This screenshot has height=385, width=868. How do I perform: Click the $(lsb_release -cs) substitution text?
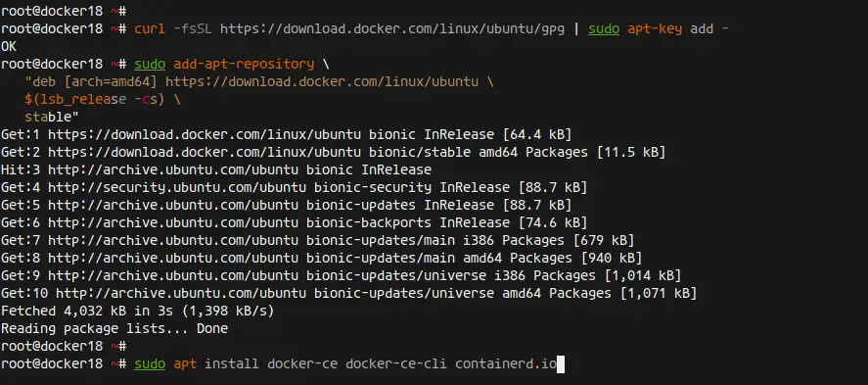click(x=95, y=100)
